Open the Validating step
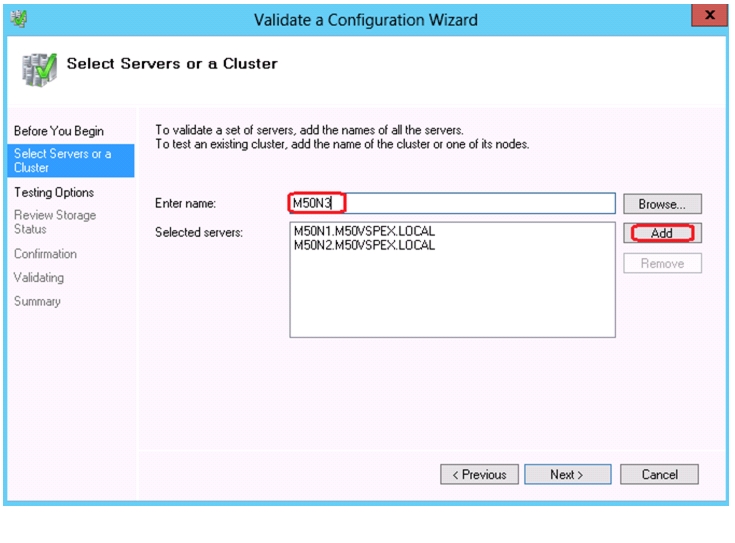 click(x=39, y=278)
